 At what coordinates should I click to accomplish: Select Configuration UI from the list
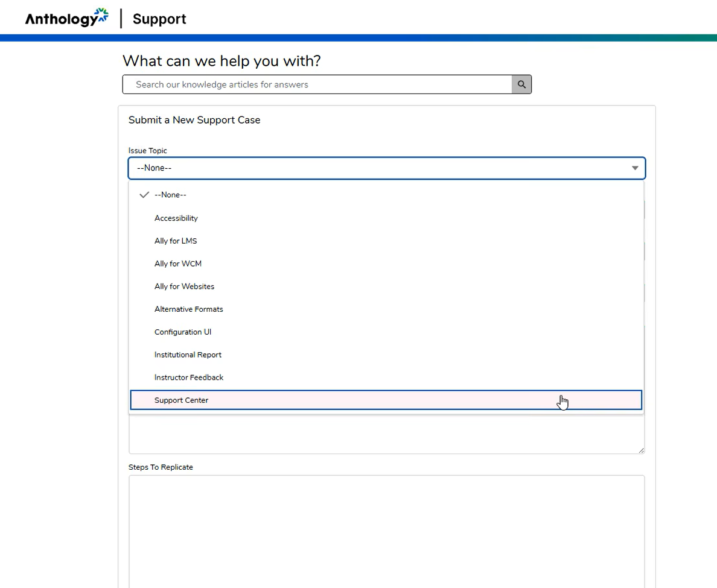(x=183, y=332)
